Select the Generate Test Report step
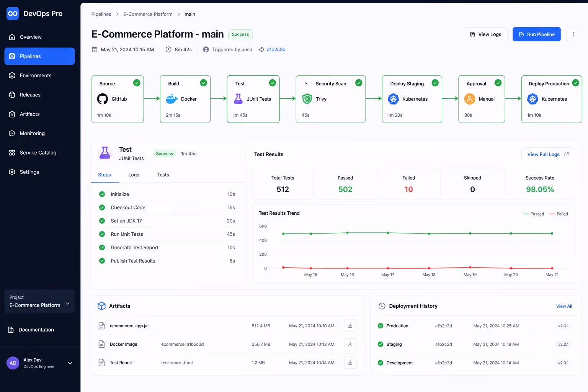The height and width of the screenshot is (392, 588). coord(167,248)
